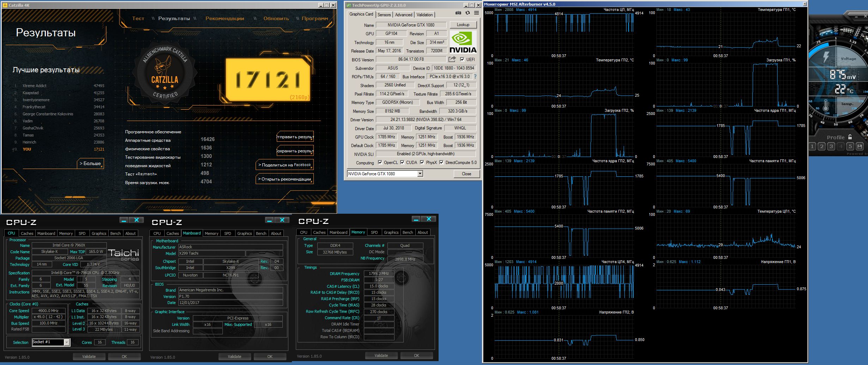The image size is (868, 365).
Task: Open the Validation tab in GPU-Z
Action: 424,14
